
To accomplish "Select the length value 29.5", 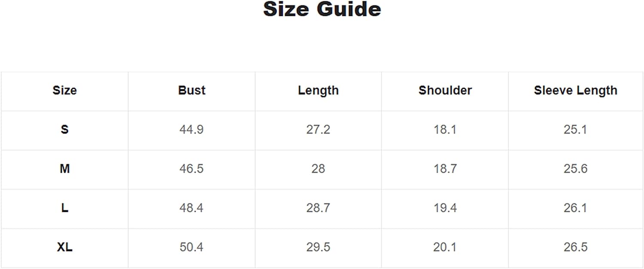I will pyautogui.click(x=318, y=247).
